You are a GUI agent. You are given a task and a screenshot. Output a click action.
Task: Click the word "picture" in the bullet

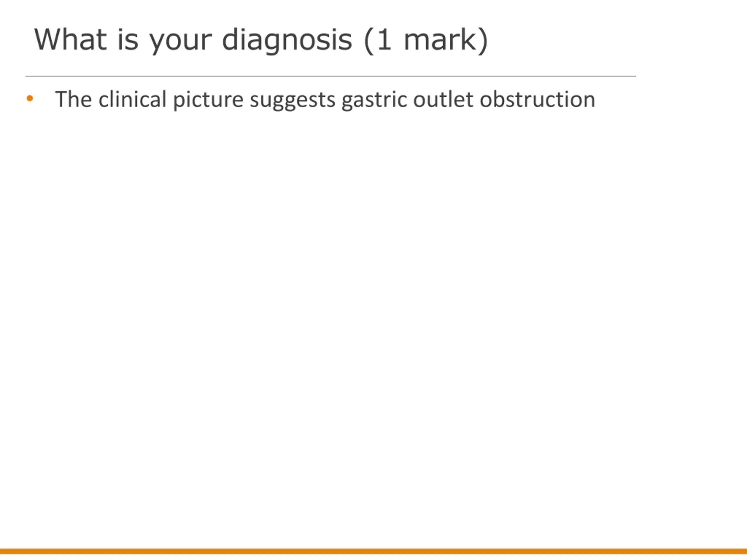[x=208, y=100]
